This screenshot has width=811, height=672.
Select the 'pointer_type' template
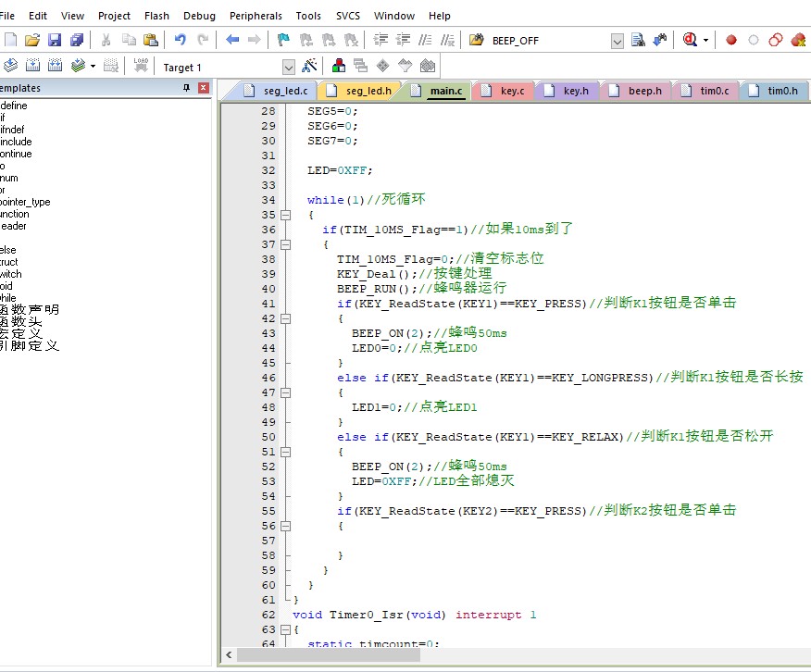coord(25,202)
